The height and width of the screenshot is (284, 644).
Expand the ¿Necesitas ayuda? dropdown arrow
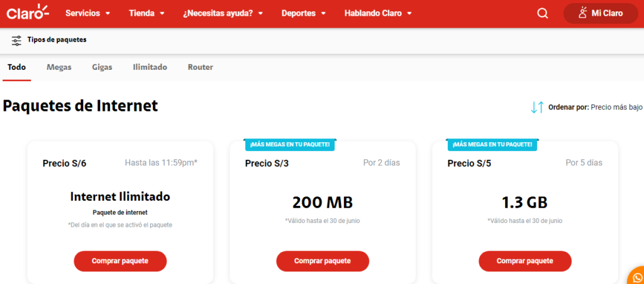pyautogui.click(x=260, y=14)
